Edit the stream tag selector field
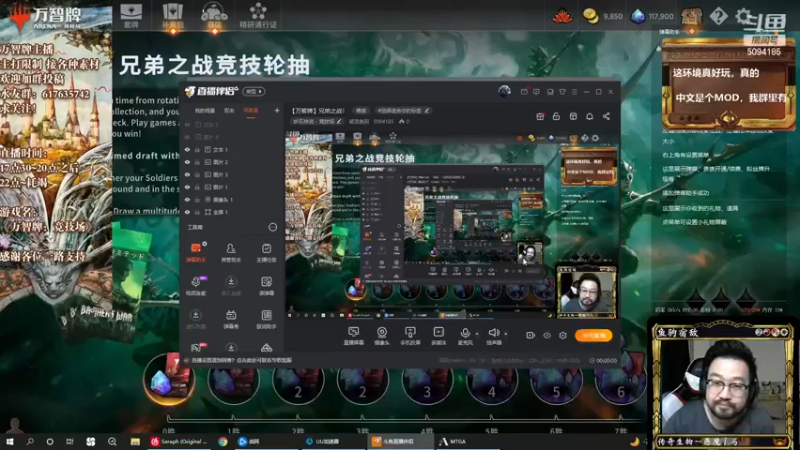Image resolution: width=800 pixels, height=450 pixels. coord(403,110)
